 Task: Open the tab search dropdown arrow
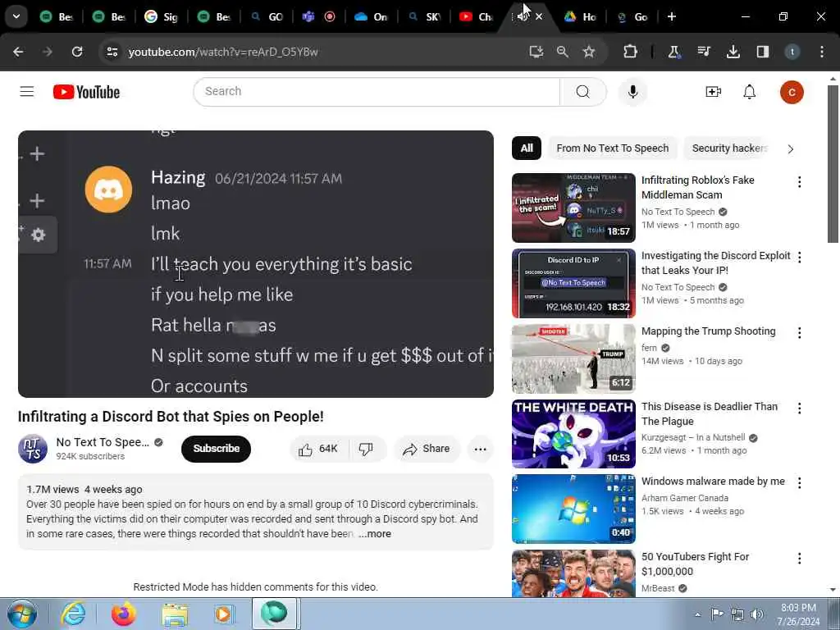(16, 16)
